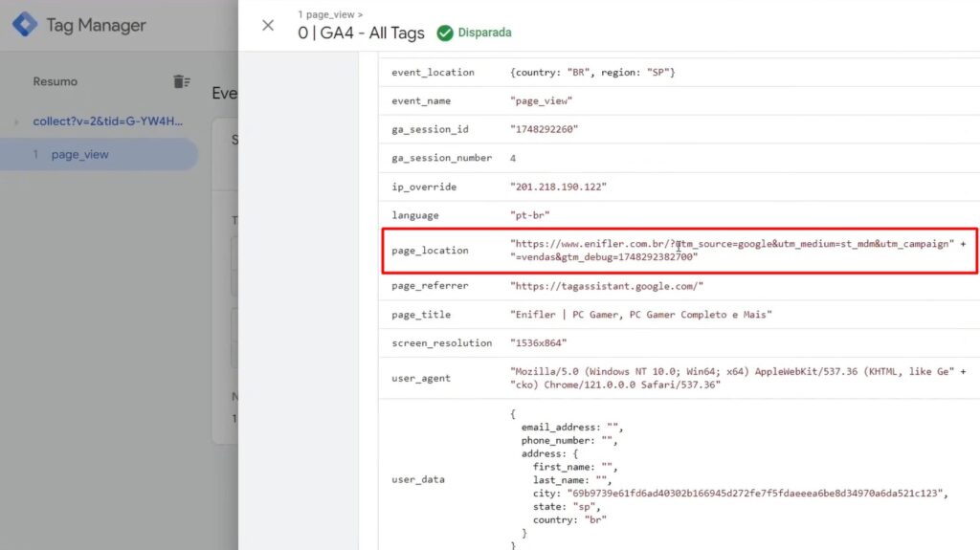This screenshot has width=980, height=550.
Task: Open the Resumo summary section
Action: 56,82
